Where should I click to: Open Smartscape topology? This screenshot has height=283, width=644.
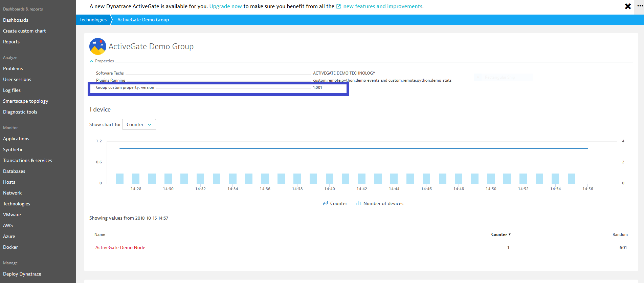[x=26, y=101]
